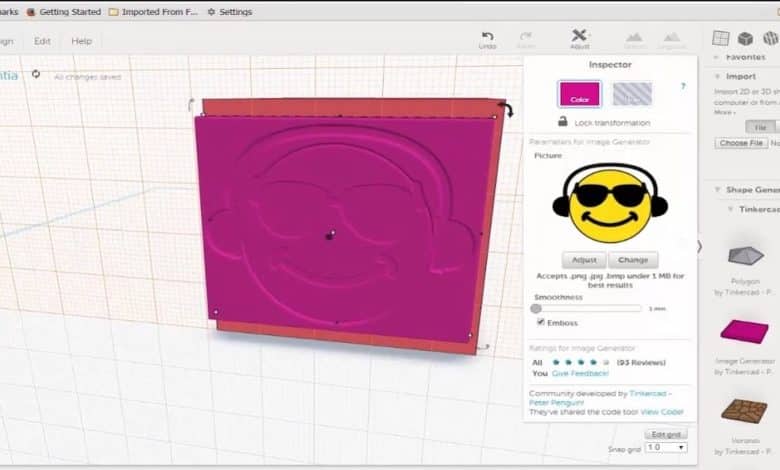Click the Edit grid button
This screenshot has width=780, height=470.
coord(666,434)
